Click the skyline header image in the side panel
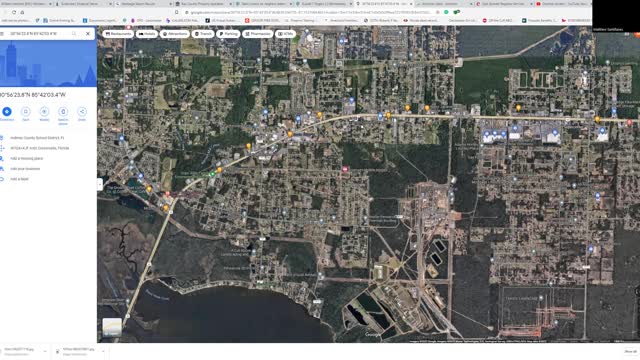Screen dimensions: 640x360 (x=48, y=63)
